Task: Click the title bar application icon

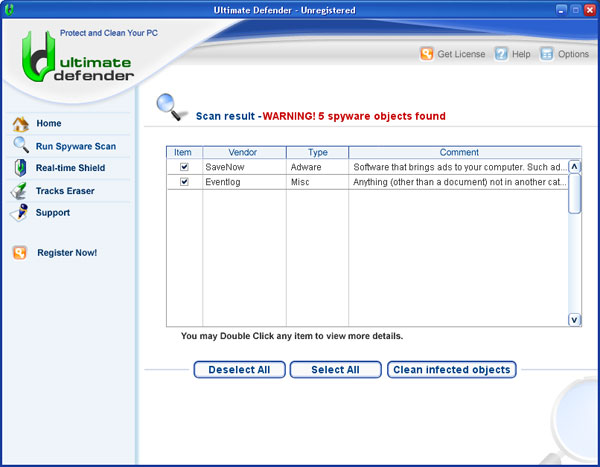Action: tap(9, 10)
